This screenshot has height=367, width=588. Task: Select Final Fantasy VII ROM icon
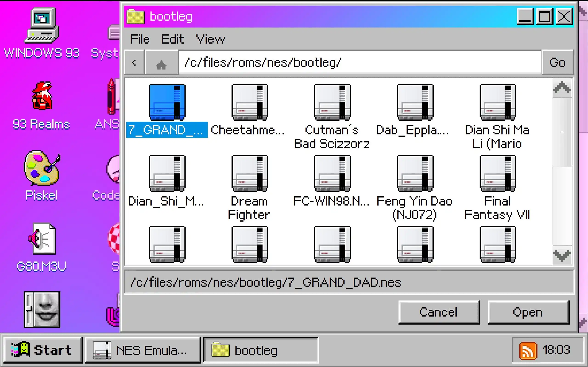click(497, 173)
